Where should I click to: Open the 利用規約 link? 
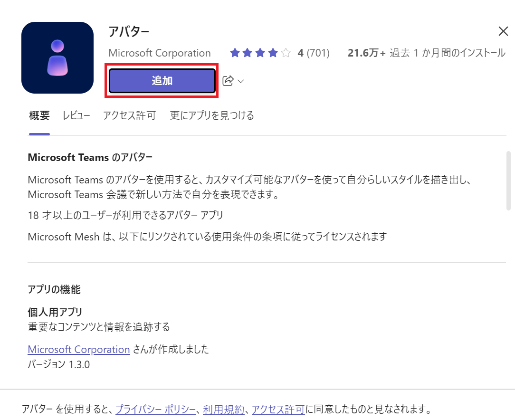[224, 409]
